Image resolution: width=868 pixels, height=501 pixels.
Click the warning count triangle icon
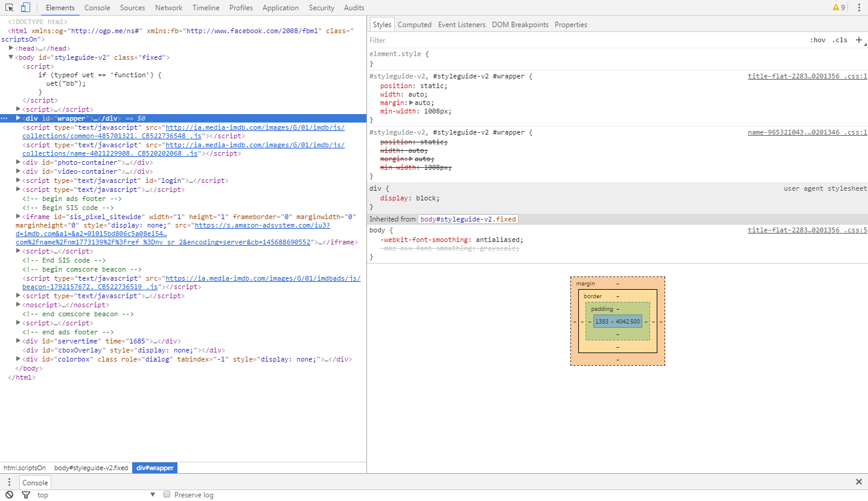[835, 8]
